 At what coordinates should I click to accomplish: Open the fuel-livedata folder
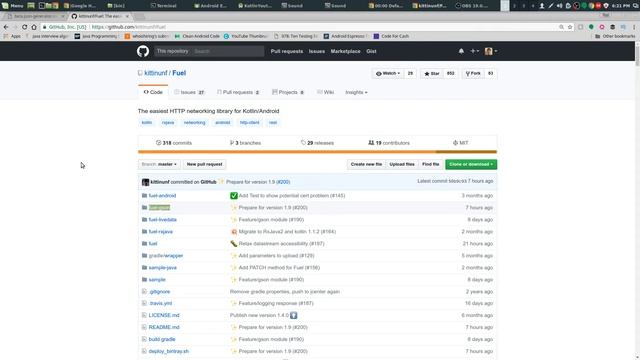(x=162, y=220)
